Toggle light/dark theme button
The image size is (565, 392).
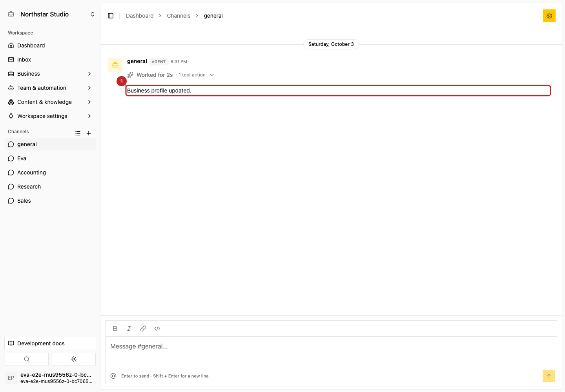tap(74, 359)
